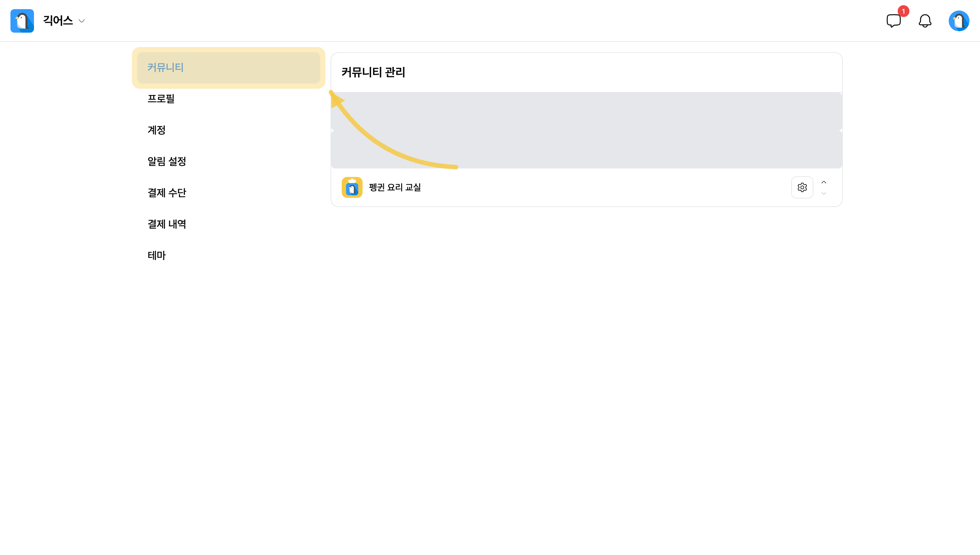980x555 pixels.
Task: Move 펭귄 요리 교실 up with arrow
Action: [824, 182]
